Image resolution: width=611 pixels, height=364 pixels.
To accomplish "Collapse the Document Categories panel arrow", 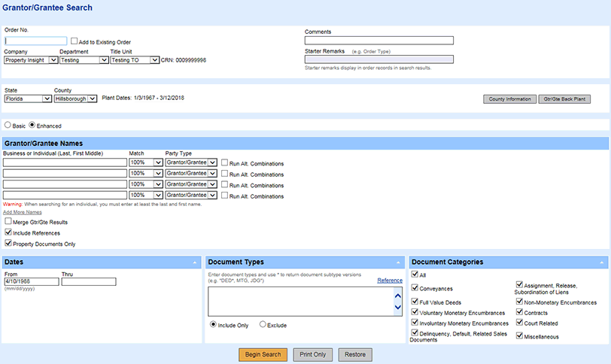I will click(602, 262).
